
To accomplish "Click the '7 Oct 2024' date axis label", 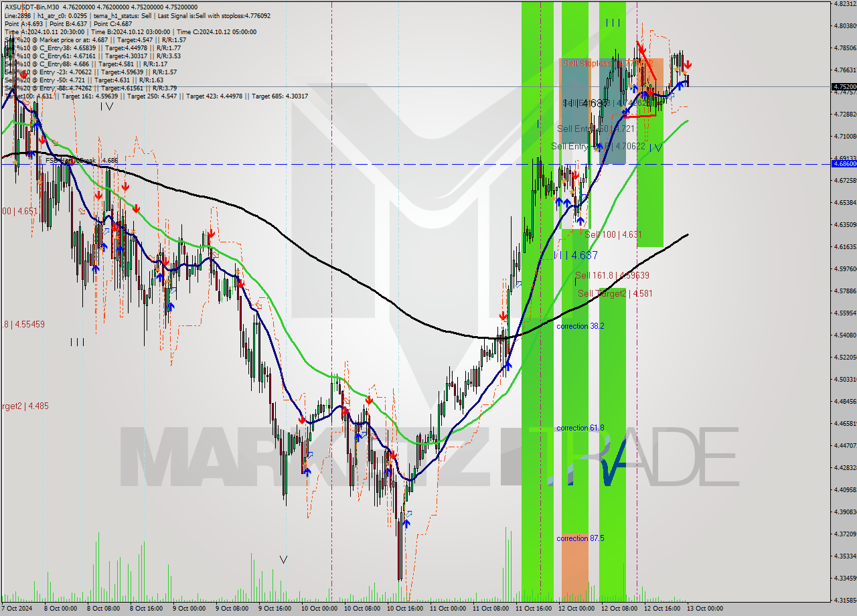I will [x=15, y=609].
